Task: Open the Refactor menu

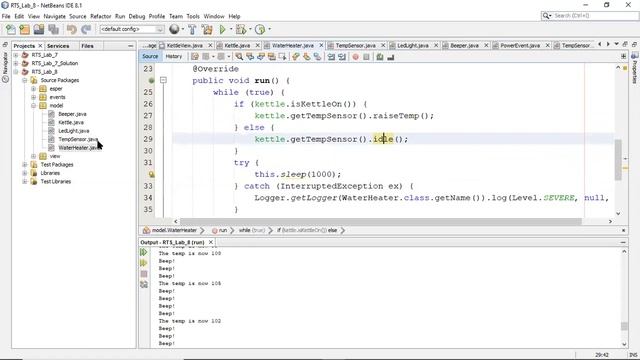Action: click(x=100, y=16)
